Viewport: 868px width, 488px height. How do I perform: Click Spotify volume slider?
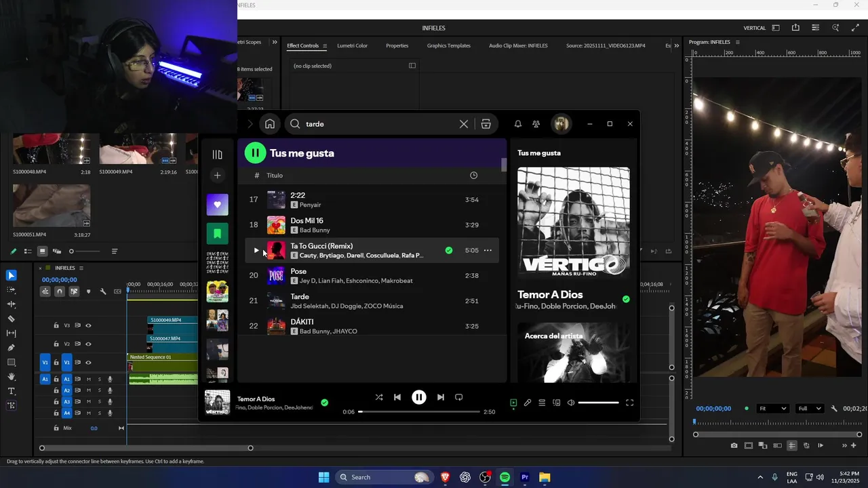tap(598, 403)
